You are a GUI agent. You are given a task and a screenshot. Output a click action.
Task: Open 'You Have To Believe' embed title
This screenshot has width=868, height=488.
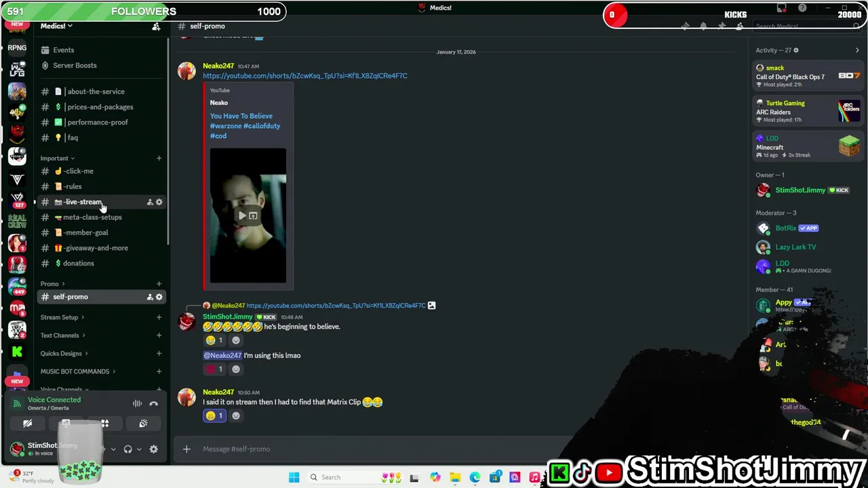[x=245, y=126]
